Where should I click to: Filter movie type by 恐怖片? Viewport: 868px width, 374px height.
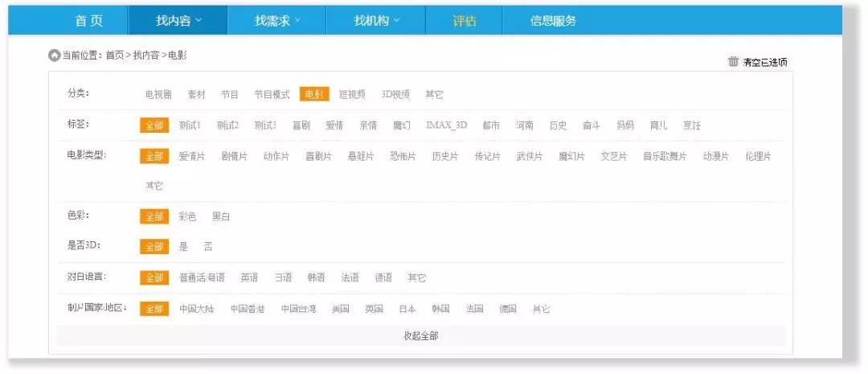click(403, 156)
